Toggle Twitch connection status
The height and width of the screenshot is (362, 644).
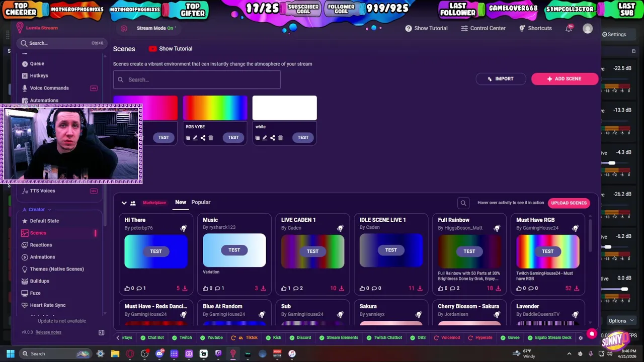182,338
